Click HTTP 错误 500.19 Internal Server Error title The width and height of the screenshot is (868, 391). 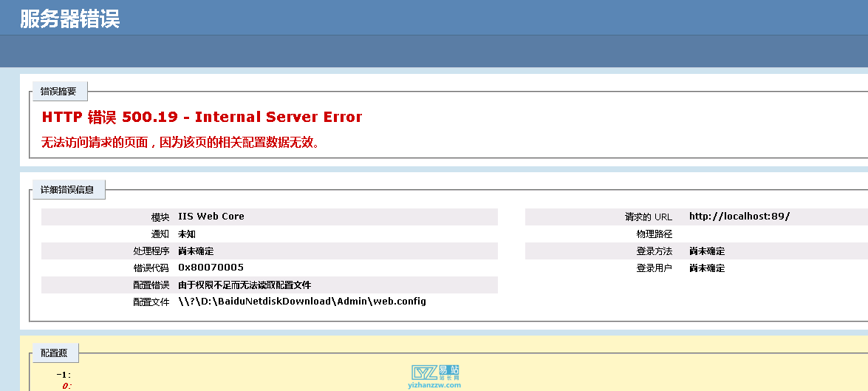tap(202, 117)
